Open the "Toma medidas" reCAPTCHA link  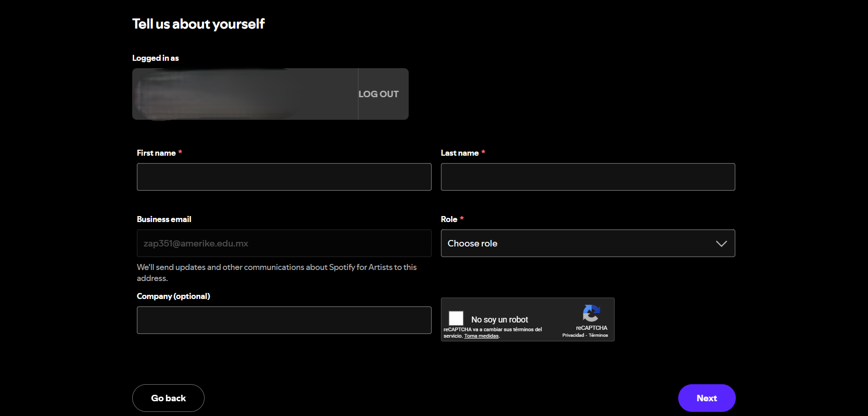coord(481,336)
